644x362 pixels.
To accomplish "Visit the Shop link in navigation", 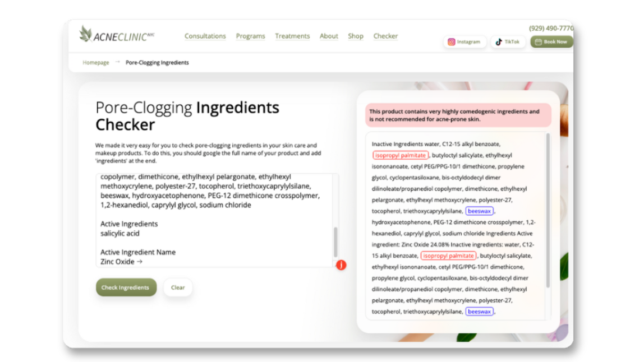I will 355,36.
